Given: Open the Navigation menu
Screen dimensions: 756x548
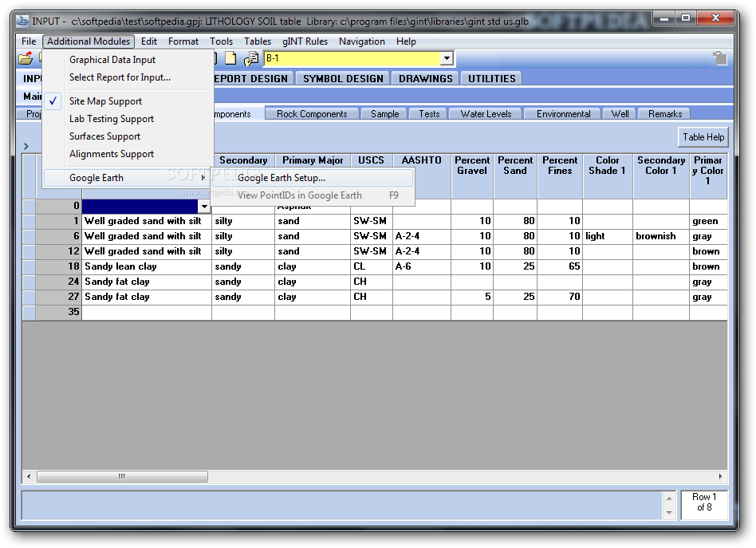Looking at the screenshot, I should click(361, 41).
